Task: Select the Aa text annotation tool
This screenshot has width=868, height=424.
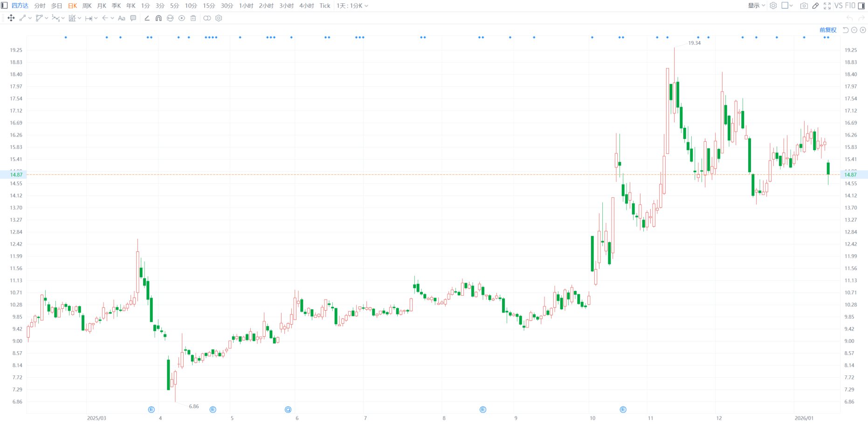Action: click(122, 18)
